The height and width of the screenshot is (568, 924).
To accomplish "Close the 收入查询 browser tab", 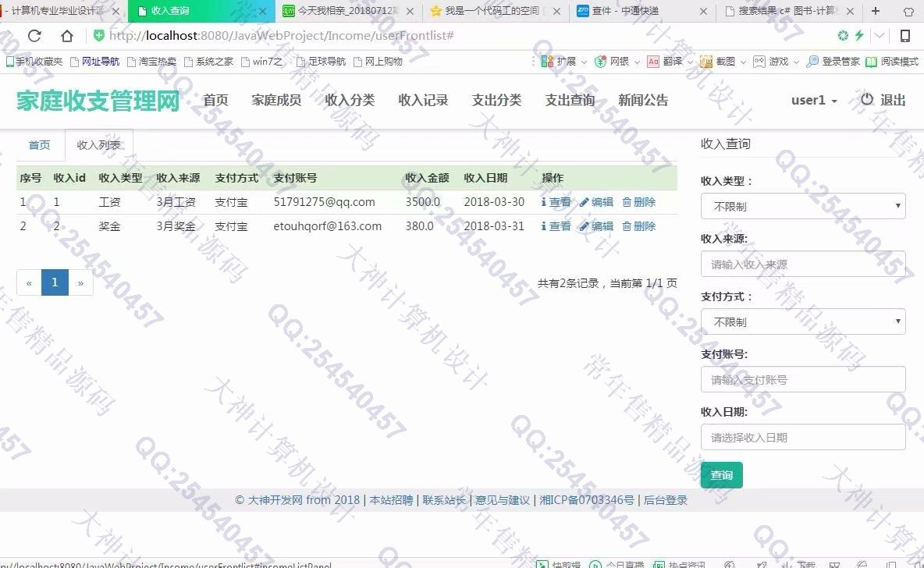I will coord(263,11).
